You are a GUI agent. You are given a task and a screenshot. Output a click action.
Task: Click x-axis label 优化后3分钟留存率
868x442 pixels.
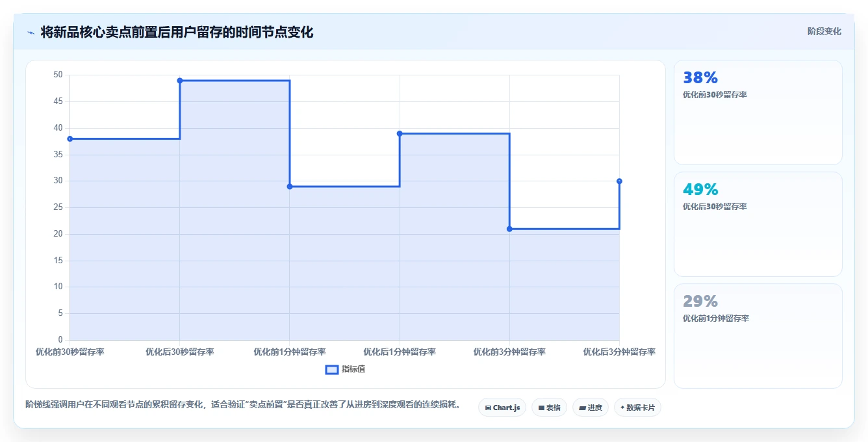point(619,352)
